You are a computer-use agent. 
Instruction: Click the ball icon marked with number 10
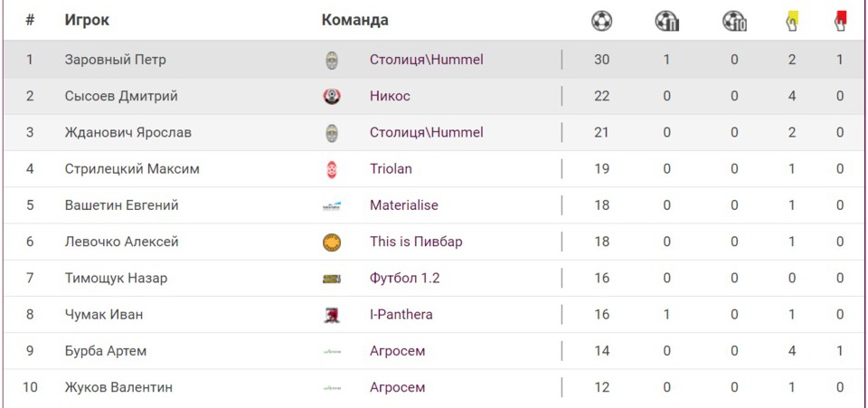tap(734, 20)
